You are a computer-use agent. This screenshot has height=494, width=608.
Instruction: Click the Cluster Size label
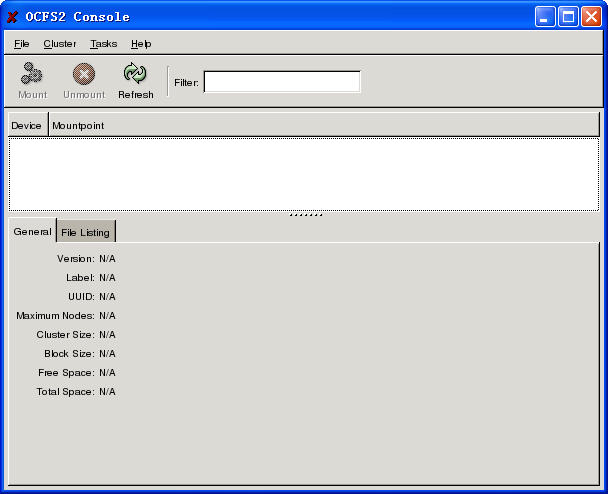(65, 335)
